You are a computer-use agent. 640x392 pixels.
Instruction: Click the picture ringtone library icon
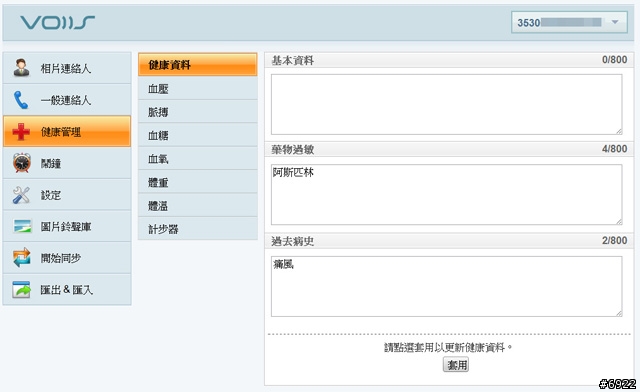22,226
